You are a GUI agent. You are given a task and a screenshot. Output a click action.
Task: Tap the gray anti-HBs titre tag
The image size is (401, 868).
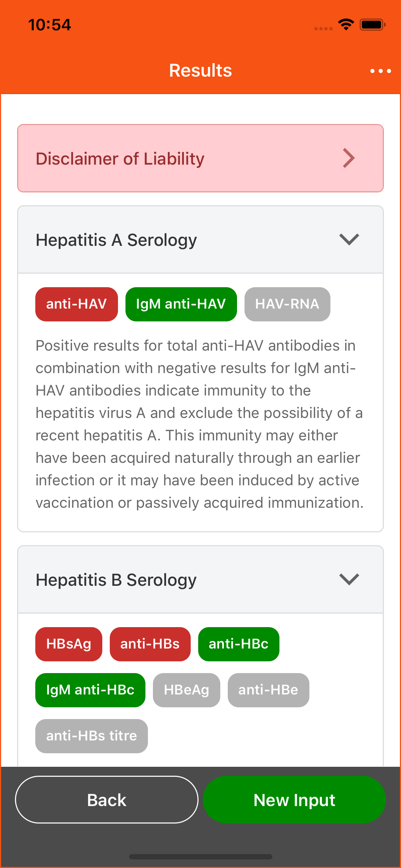click(91, 736)
